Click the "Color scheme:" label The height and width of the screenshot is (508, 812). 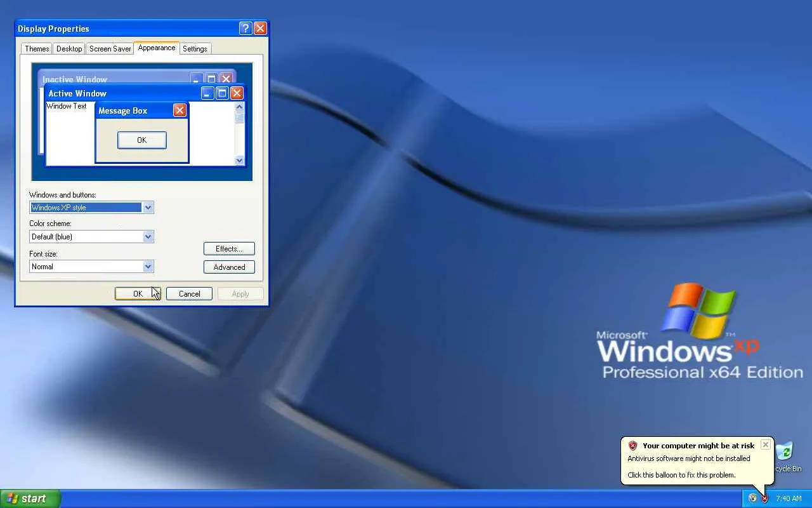50,224
